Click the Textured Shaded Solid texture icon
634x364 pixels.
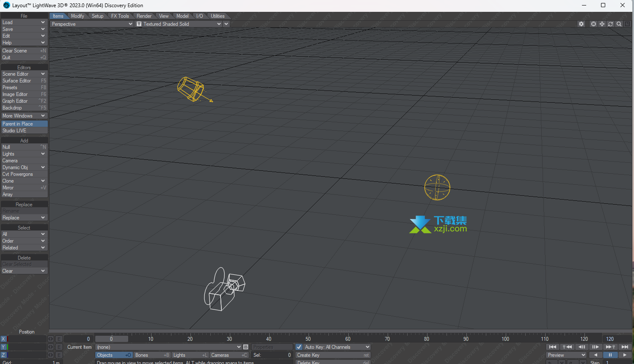(139, 24)
